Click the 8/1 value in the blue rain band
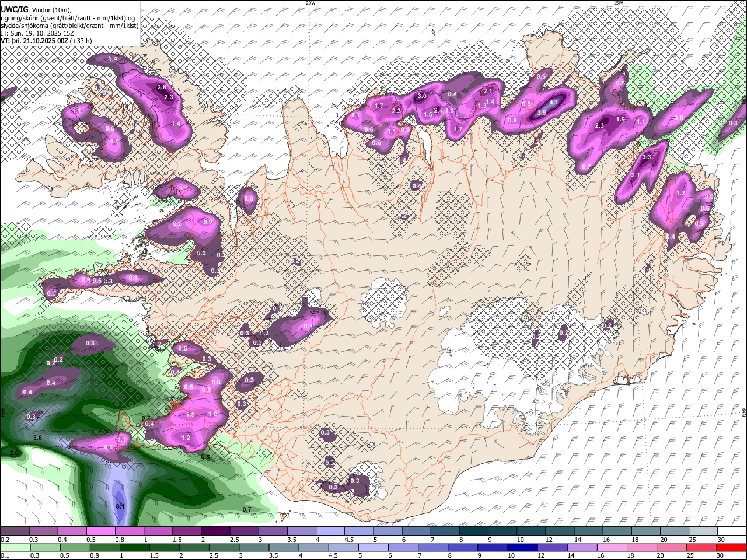This screenshot has width=747, height=560. pos(120,506)
